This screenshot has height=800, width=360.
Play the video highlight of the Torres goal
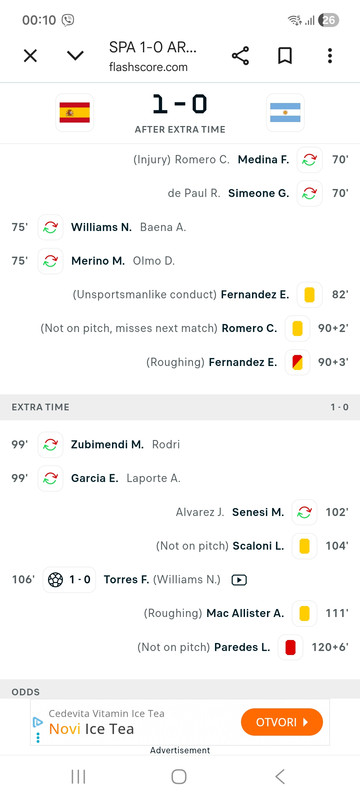tap(239, 580)
